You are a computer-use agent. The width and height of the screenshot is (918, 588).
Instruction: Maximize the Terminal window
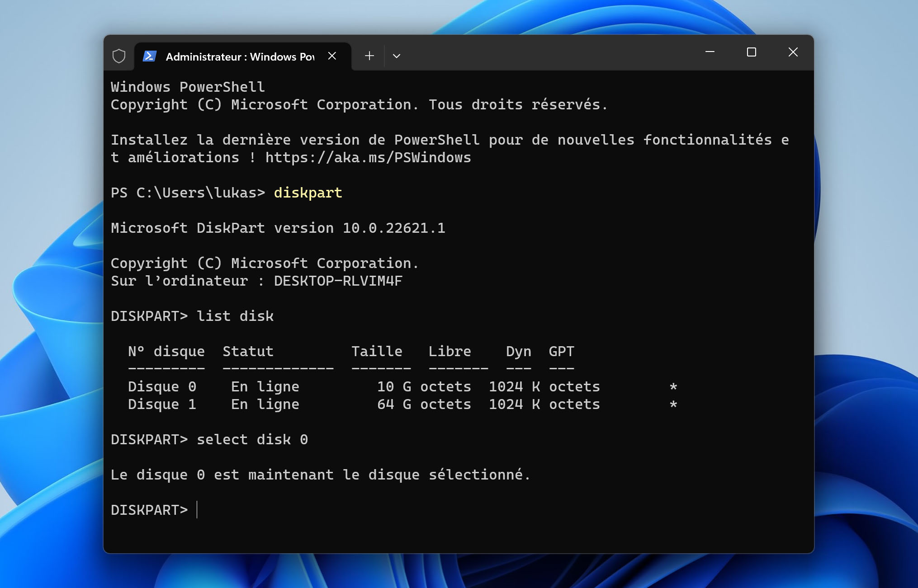tap(752, 52)
